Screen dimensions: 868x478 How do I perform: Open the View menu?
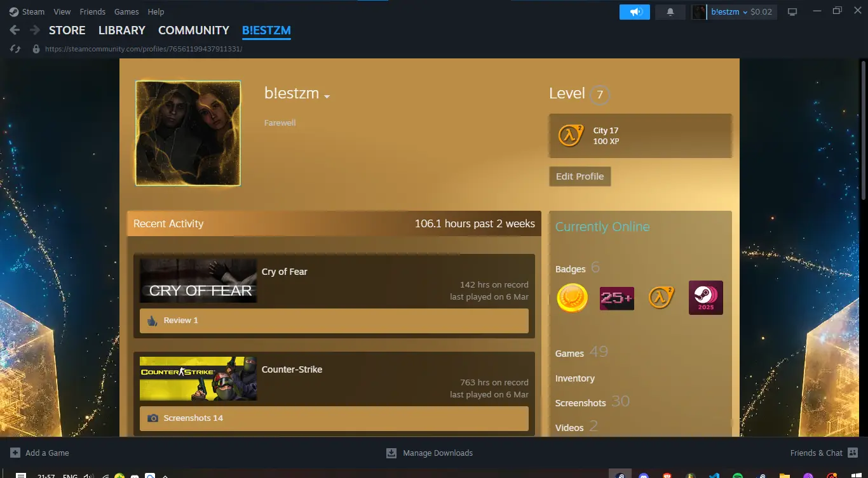point(62,11)
